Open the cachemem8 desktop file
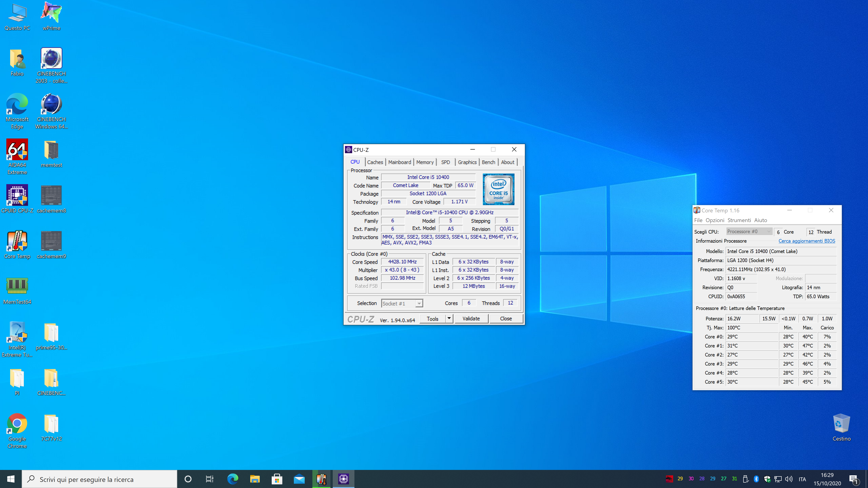 [51, 199]
